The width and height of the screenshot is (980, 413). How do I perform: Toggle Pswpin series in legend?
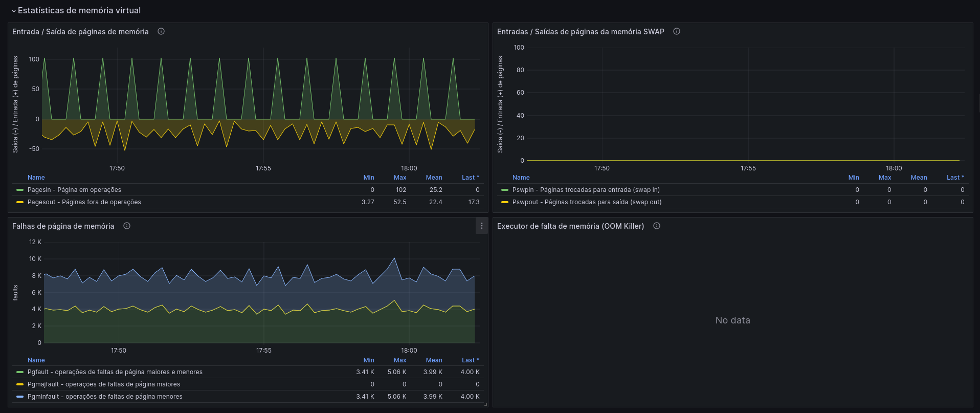pos(586,190)
